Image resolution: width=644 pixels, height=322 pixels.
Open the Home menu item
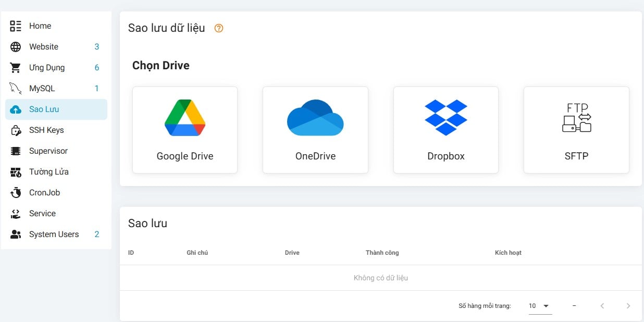(x=56, y=26)
